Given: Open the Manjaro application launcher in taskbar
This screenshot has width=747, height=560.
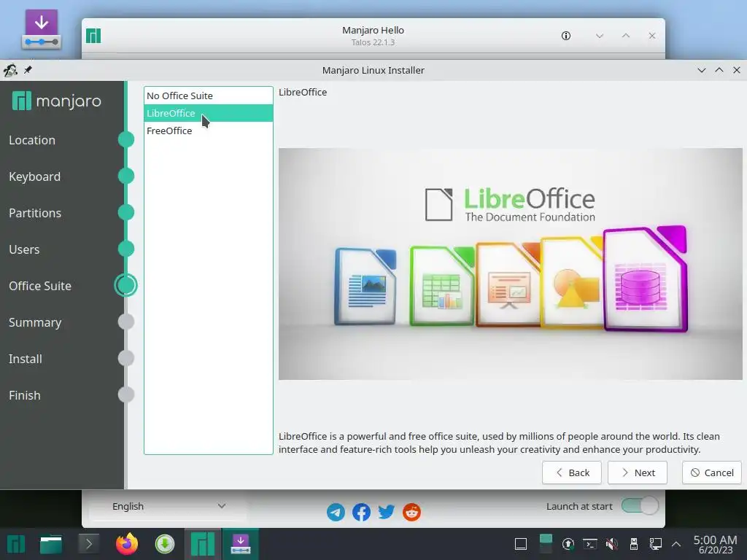Looking at the screenshot, I should click(16, 544).
